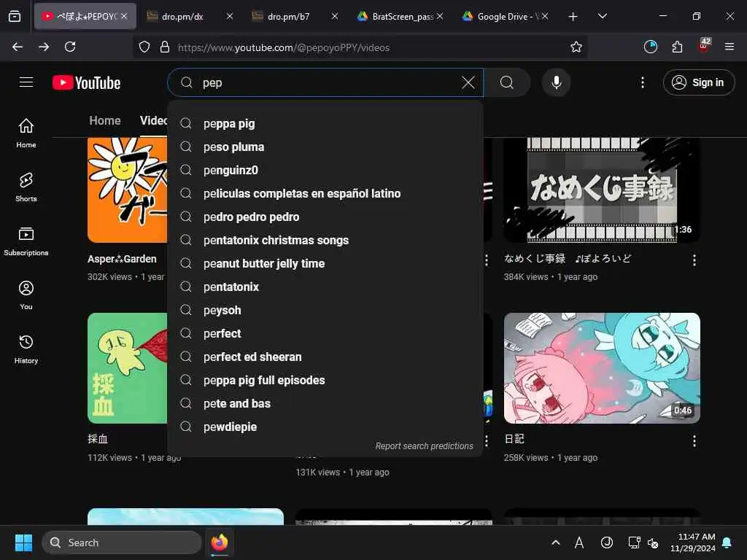Select the plain 'perfect' suggestion
747x560 pixels.
point(325,334)
